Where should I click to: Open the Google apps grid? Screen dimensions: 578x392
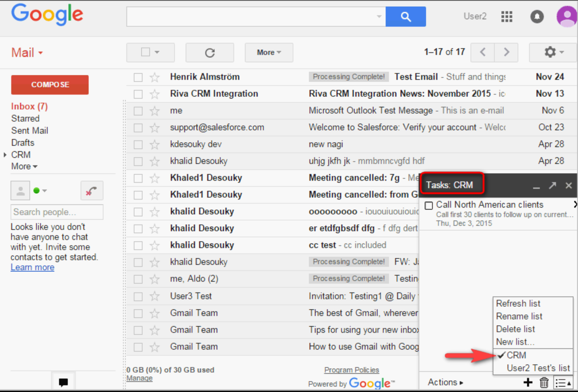507,17
